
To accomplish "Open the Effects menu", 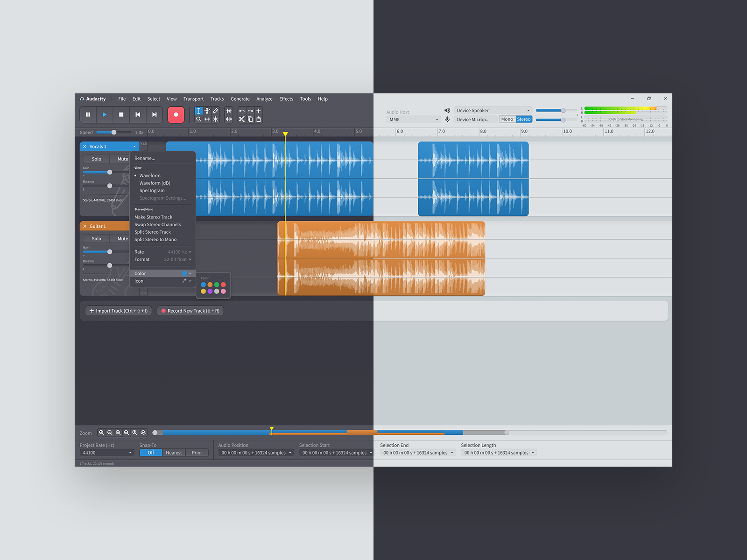I will [286, 99].
